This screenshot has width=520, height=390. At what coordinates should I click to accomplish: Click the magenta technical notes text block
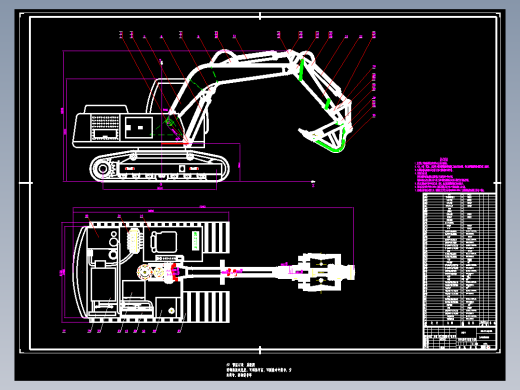click(453, 175)
